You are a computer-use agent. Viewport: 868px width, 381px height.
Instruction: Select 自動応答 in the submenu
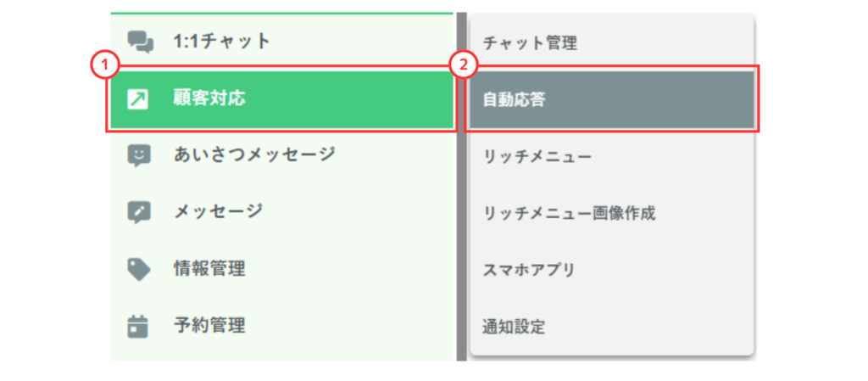[514, 99]
